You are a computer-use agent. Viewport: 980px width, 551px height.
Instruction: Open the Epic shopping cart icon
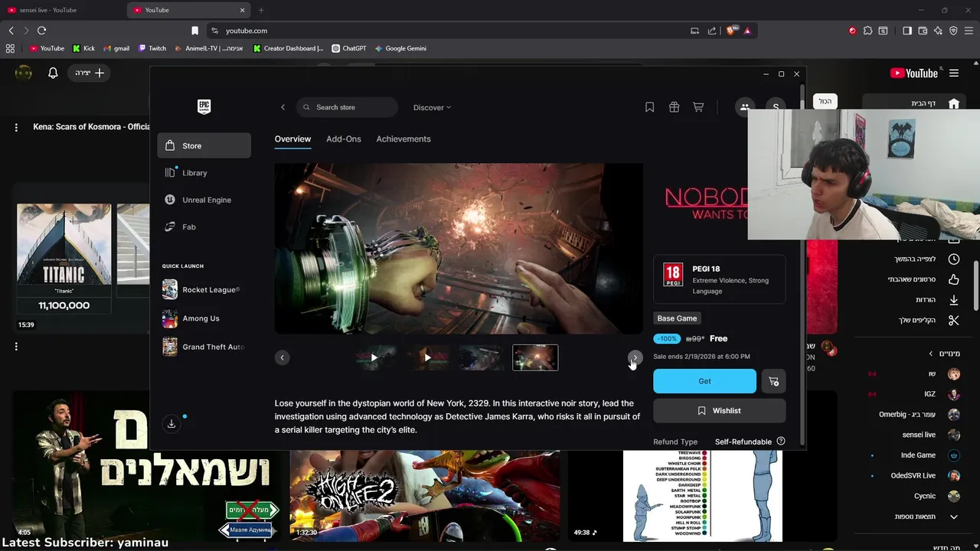(698, 107)
